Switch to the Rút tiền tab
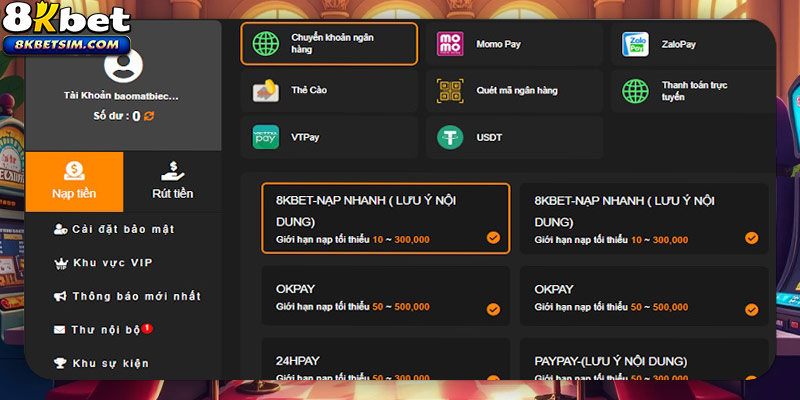800x400 pixels. (172, 182)
